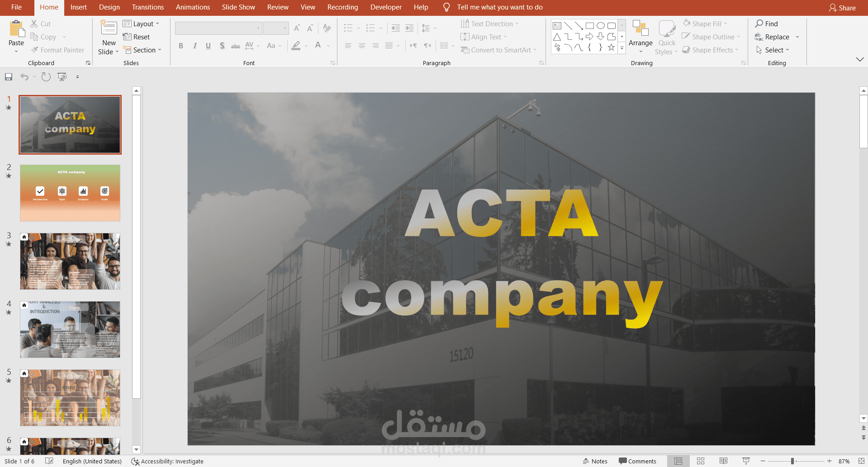Clear all formatting icon
868x467 pixels.
pyautogui.click(x=327, y=28)
